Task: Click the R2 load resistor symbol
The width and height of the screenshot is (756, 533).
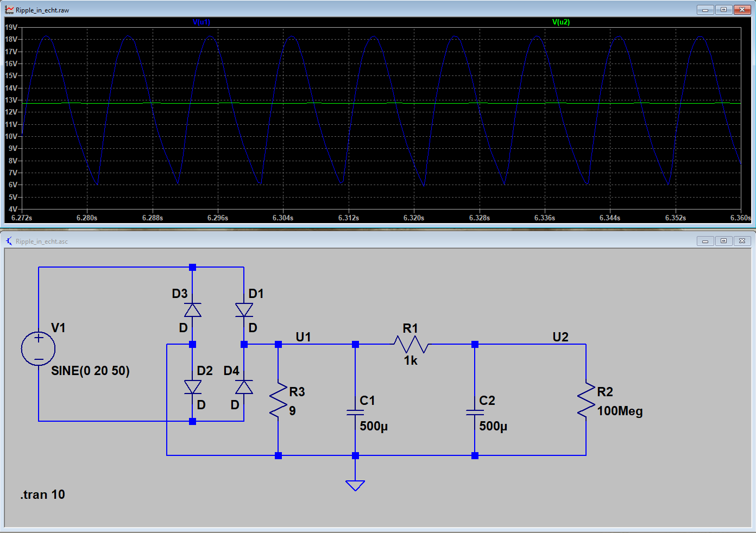Action: (586, 401)
